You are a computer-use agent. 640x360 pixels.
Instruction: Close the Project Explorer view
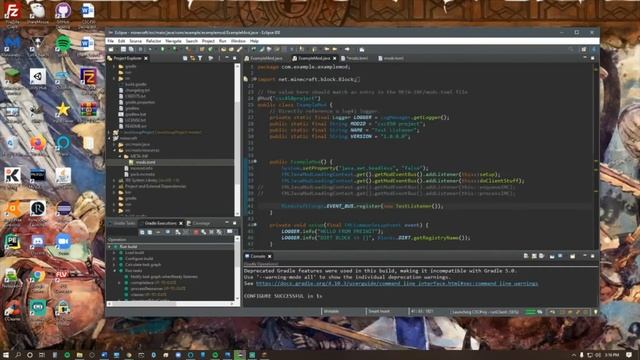pyautogui.click(x=146, y=58)
